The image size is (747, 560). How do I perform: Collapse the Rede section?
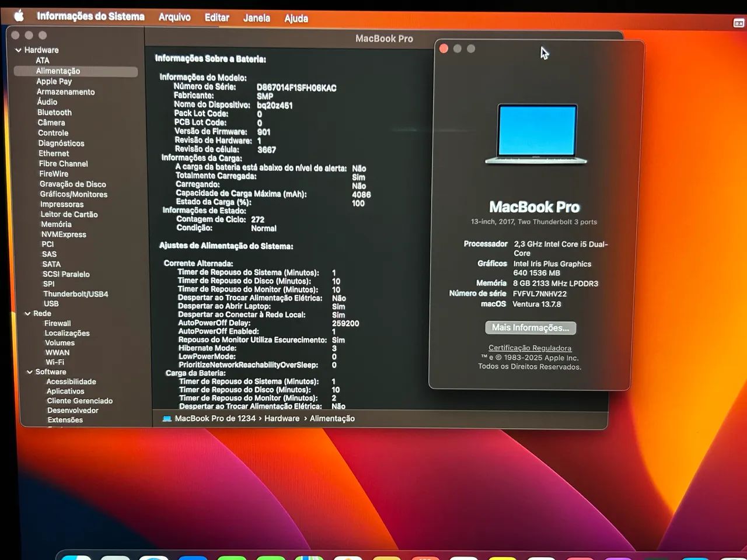tap(27, 314)
